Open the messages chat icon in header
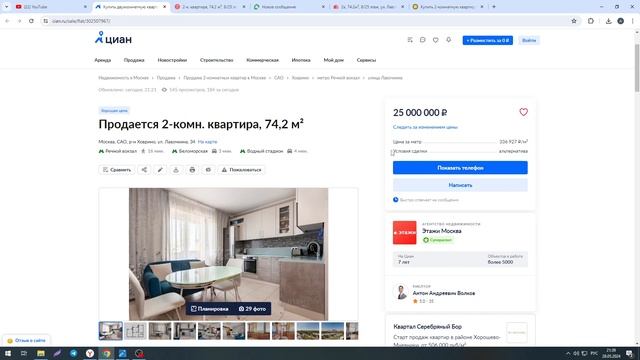 tap(422, 40)
